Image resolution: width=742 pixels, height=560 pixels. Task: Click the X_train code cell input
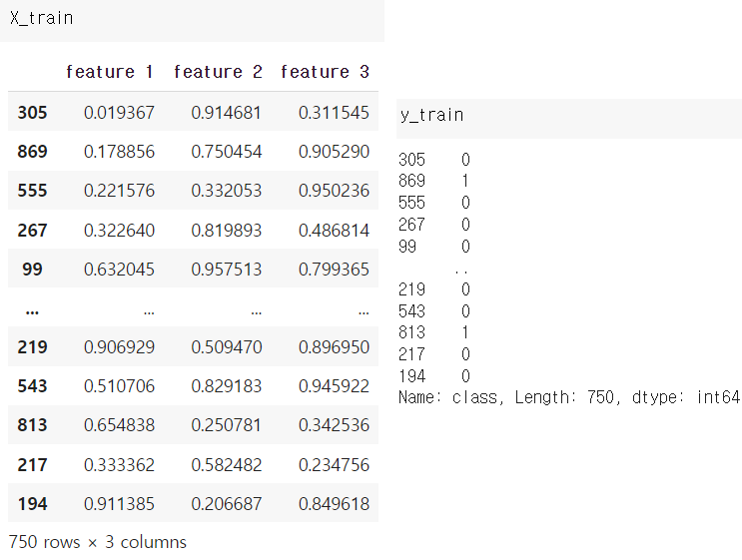tap(192, 20)
